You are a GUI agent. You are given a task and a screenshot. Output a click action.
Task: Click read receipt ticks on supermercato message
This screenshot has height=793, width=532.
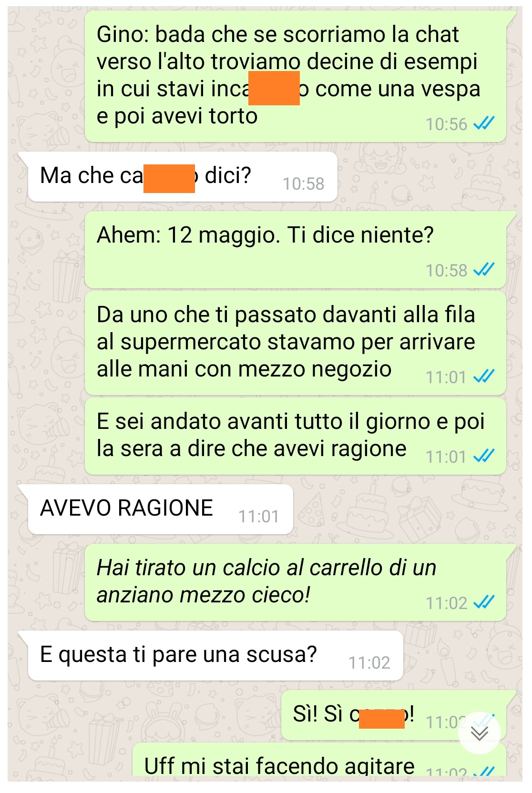click(484, 377)
